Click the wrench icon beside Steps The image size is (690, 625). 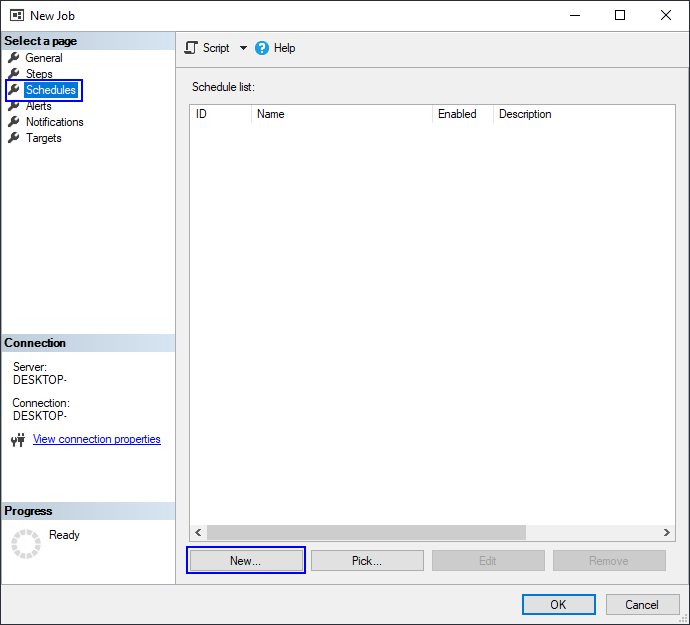(14, 74)
